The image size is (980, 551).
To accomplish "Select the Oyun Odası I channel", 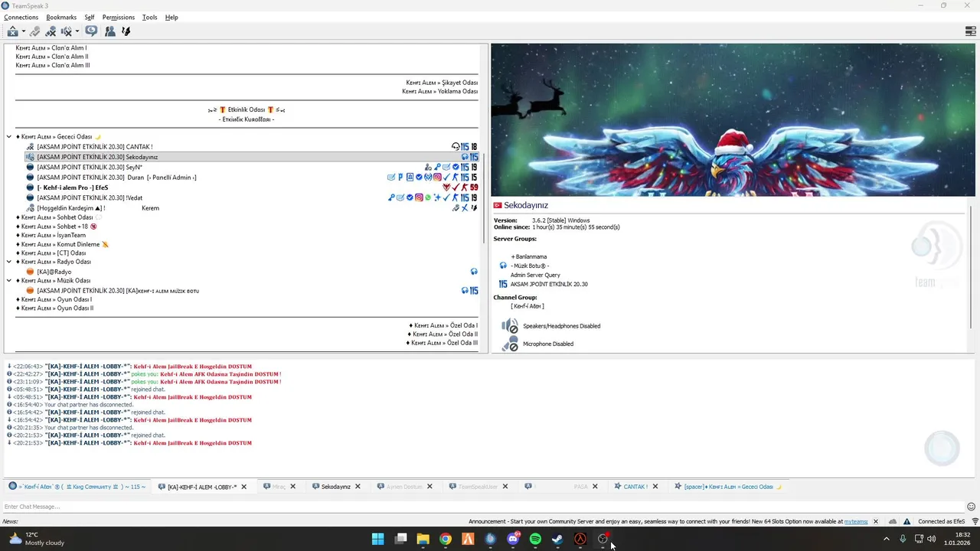I will tap(54, 299).
